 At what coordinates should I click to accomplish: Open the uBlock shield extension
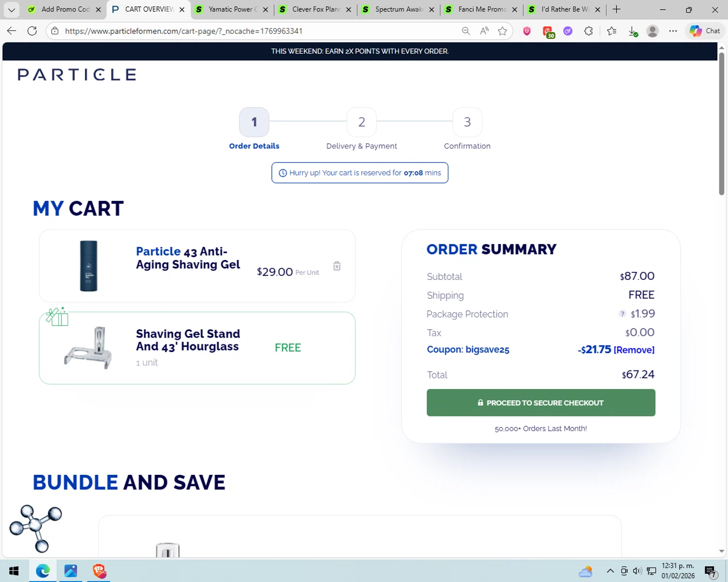click(x=527, y=31)
